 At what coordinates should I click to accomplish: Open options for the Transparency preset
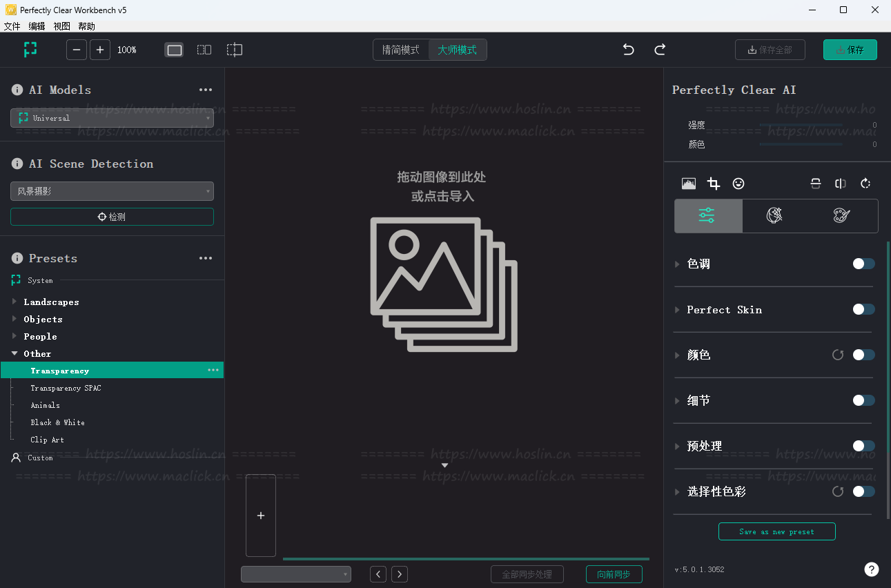tap(213, 371)
